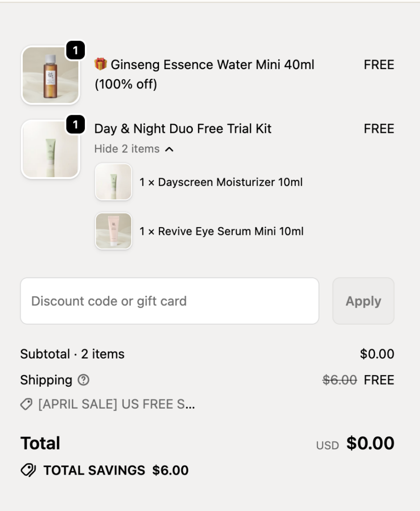
Task: Open the Day & Night Duo kit image
Action: (x=50, y=150)
